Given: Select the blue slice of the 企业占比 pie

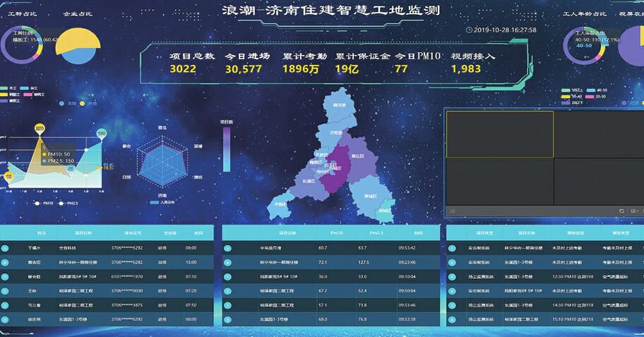Looking at the screenshot, I should coord(79,57).
